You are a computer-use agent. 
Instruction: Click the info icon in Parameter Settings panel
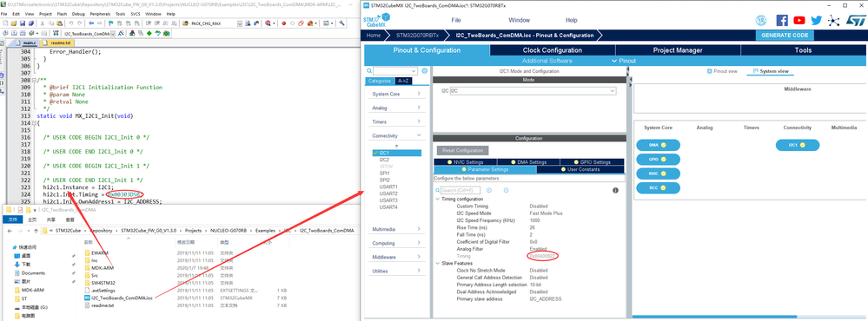pos(615,190)
